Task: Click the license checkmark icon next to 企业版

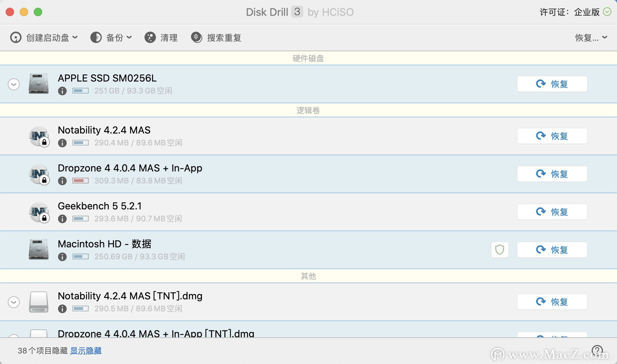Action: click(607, 12)
